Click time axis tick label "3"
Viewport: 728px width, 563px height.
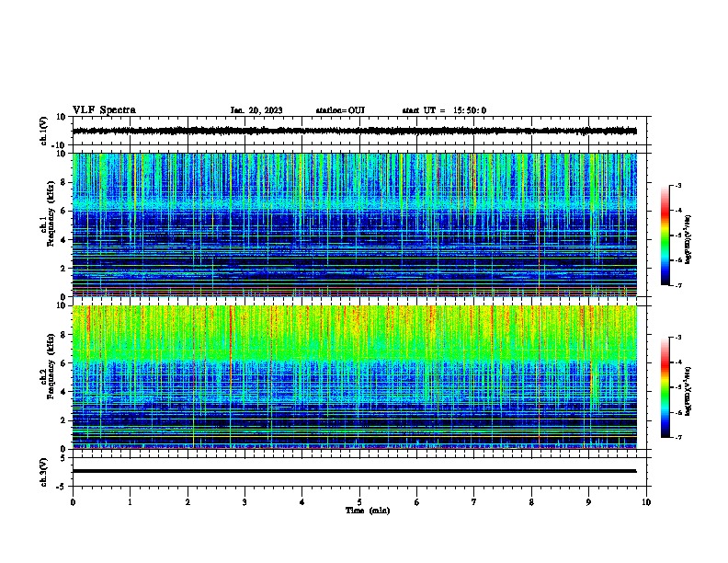245,502
